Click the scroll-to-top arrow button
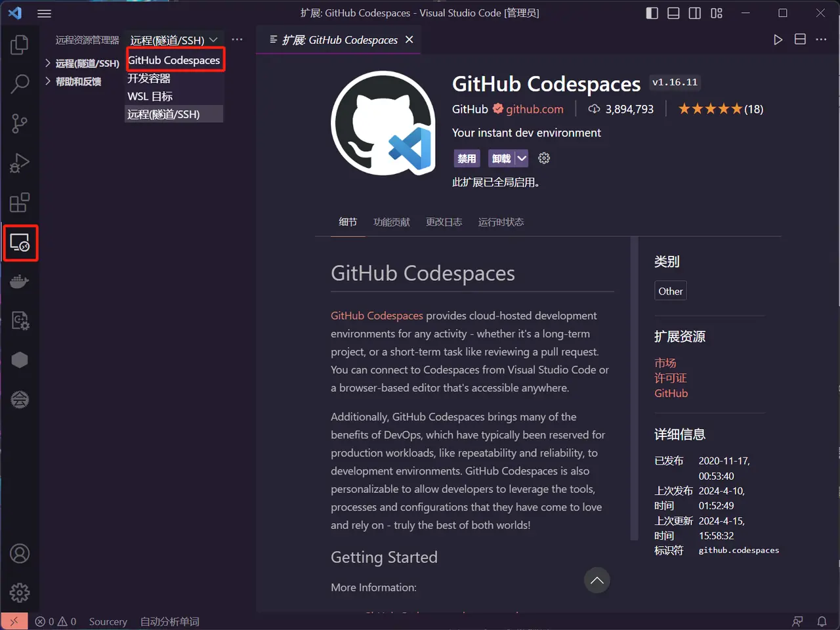 (x=597, y=580)
